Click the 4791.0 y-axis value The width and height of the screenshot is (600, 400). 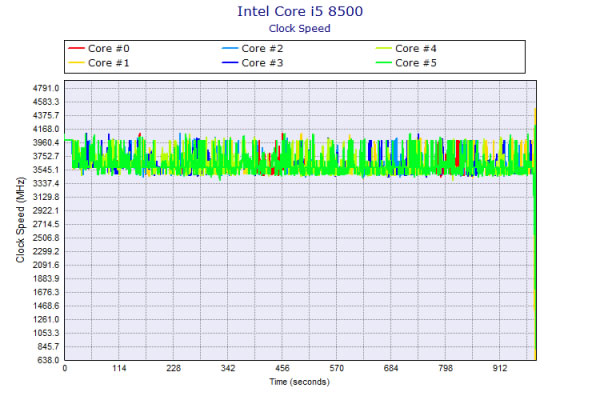click(x=46, y=88)
